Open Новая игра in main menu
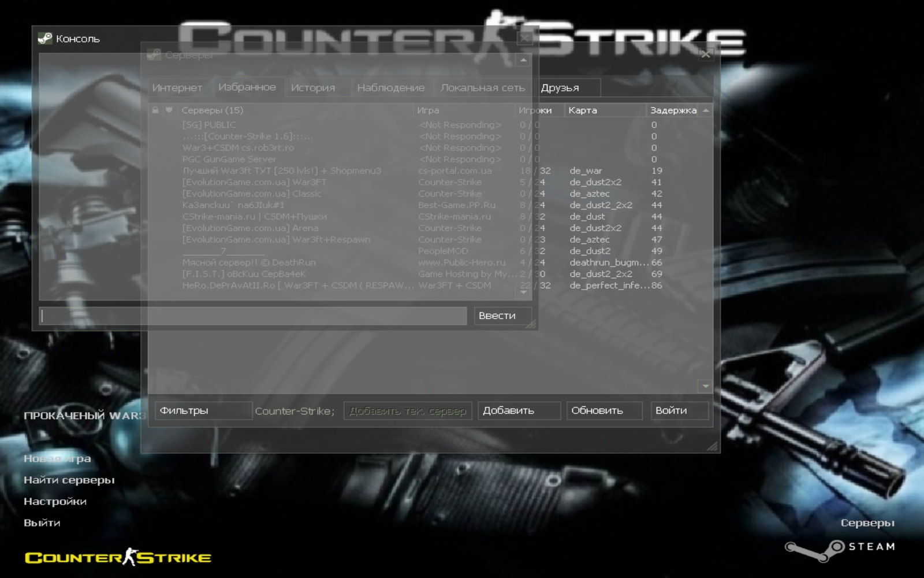 [57, 458]
